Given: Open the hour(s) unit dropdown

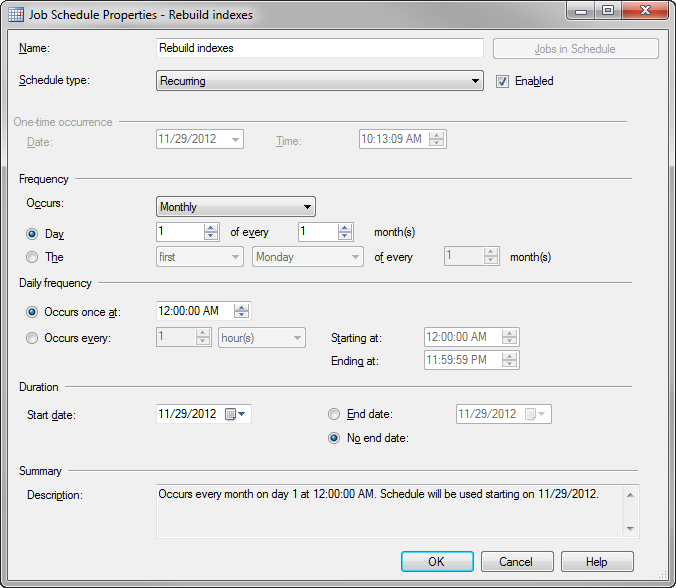Looking at the screenshot, I should click(262, 338).
